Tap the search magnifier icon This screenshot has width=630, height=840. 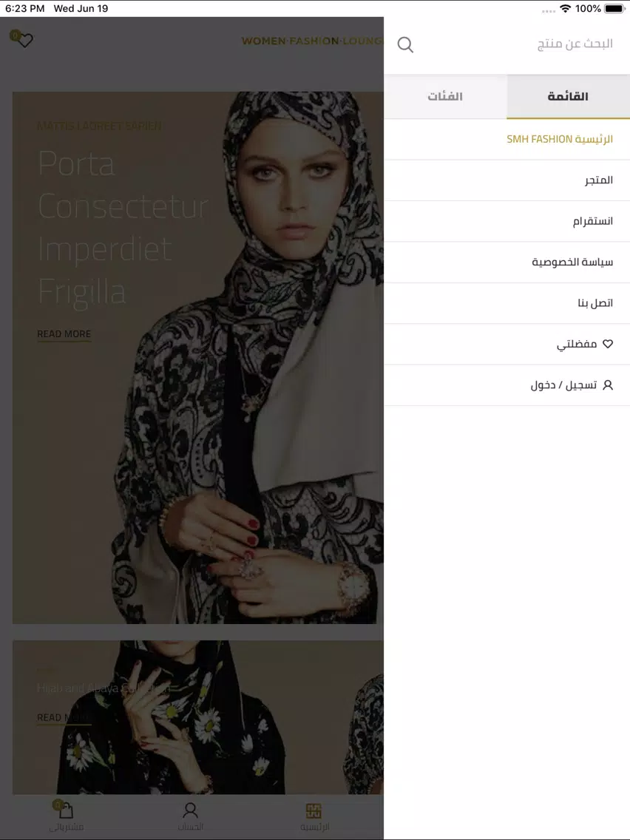point(405,45)
